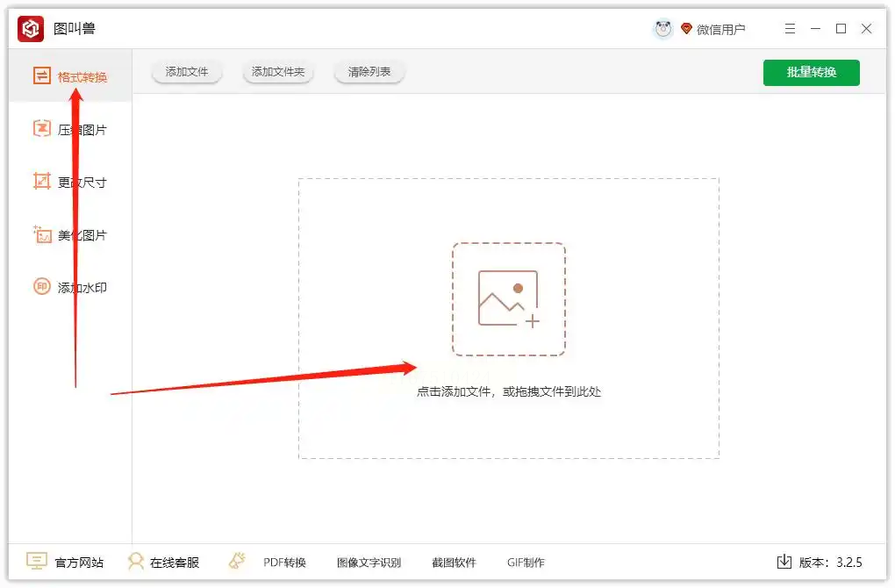The height and width of the screenshot is (588, 895).
Task: Open the 图像文字识别 link
Action: coord(369,563)
